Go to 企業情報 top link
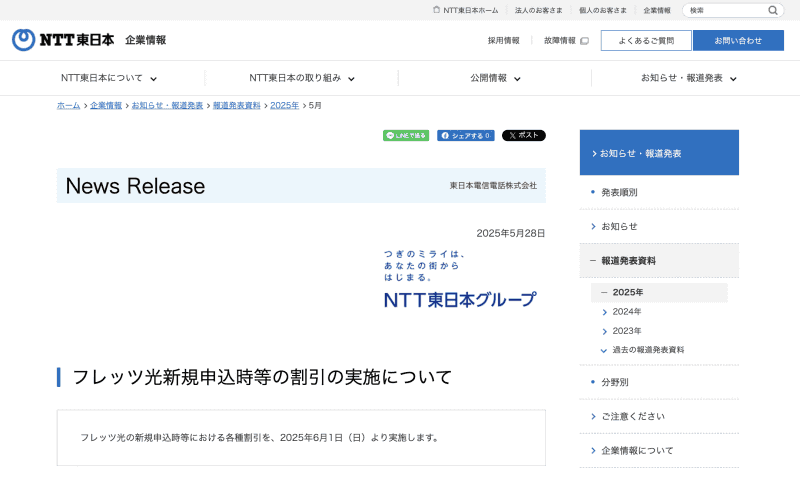The image size is (800, 477). pyautogui.click(x=657, y=10)
